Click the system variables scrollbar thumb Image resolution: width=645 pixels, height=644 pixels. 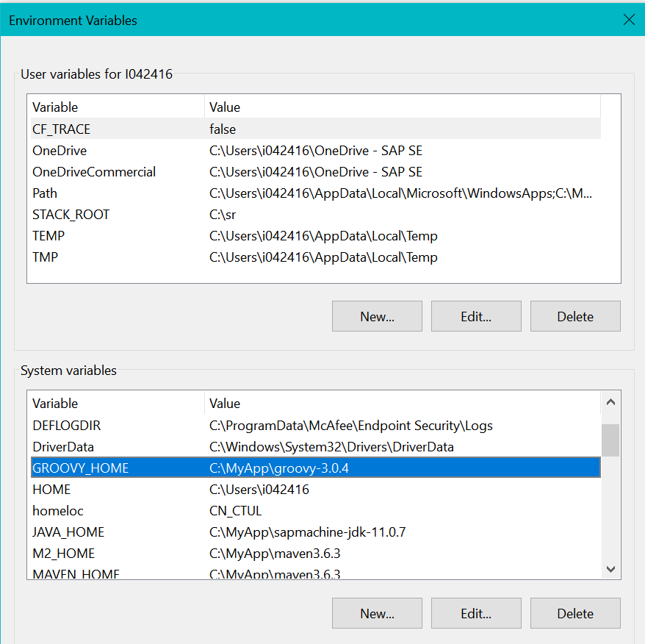click(610, 440)
